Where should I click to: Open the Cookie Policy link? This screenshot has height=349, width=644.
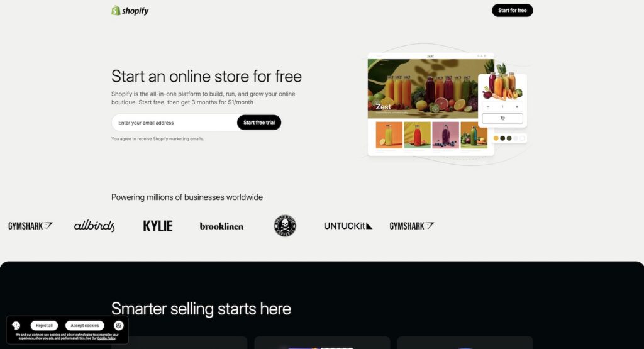click(x=106, y=338)
